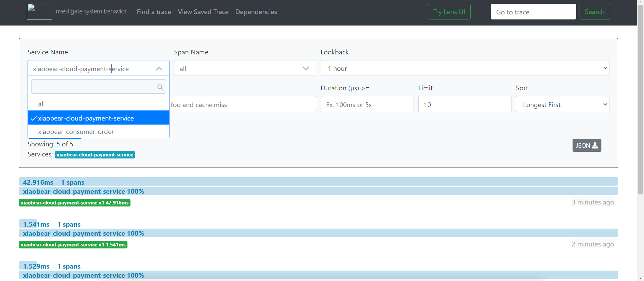Click '2 minutes ago' timestamp
644x281 pixels.
(x=593, y=244)
